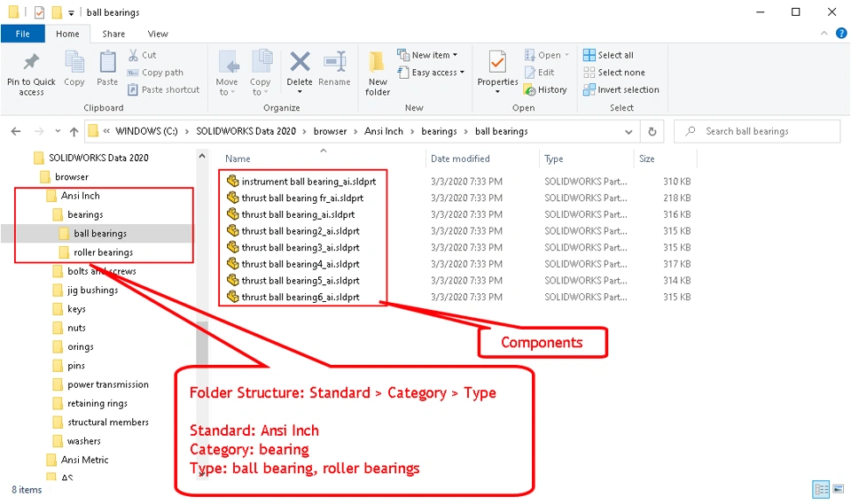Click the quick access Properties checkmark icon in title bar
Viewport: 851px width, 504px height.
(39, 12)
